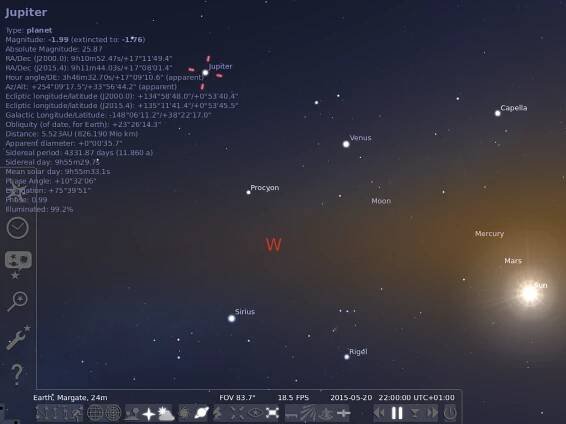
Task: Enable night mode eye icon
Action: pos(255,413)
